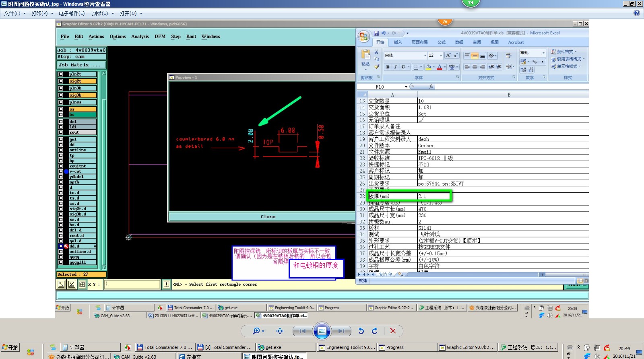Click the grid snap icon beside X Y
This screenshot has width=644, height=359.
tap(82, 285)
